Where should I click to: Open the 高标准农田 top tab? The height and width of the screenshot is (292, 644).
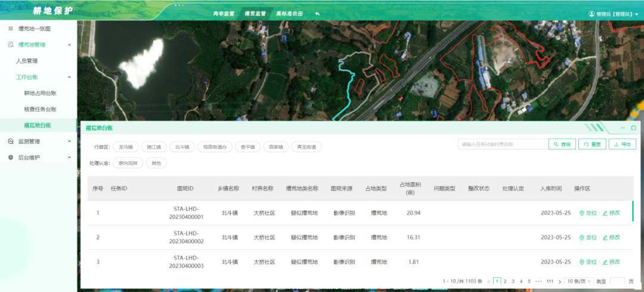click(x=290, y=13)
